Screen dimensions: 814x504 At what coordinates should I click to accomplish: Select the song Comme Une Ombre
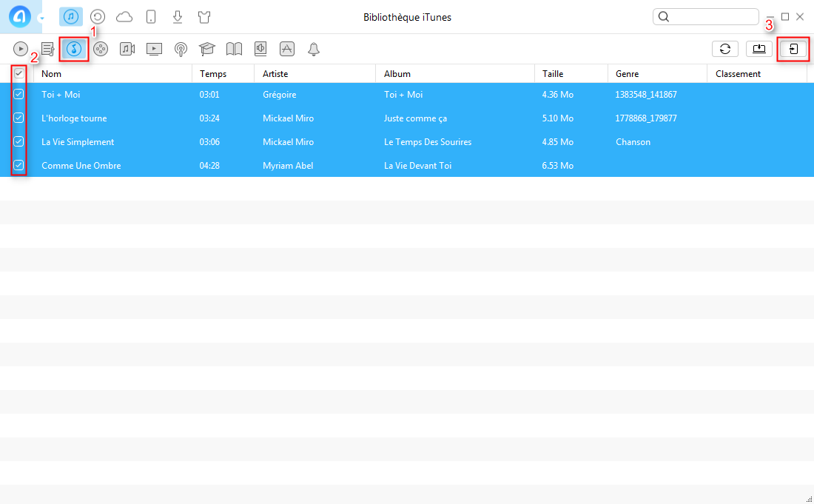coord(81,166)
